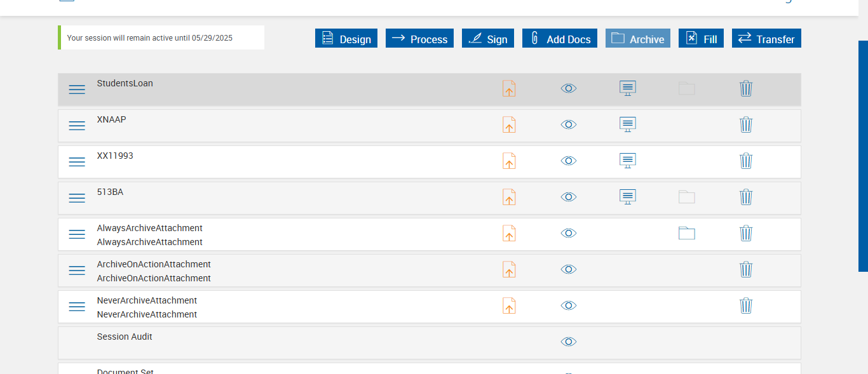Click the Transfer button

(x=766, y=39)
